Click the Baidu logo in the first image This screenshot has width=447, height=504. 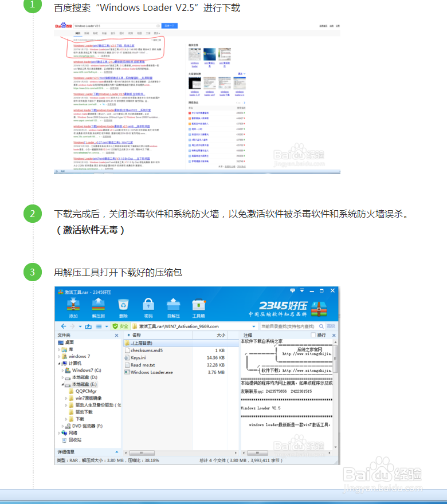tap(64, 25)
